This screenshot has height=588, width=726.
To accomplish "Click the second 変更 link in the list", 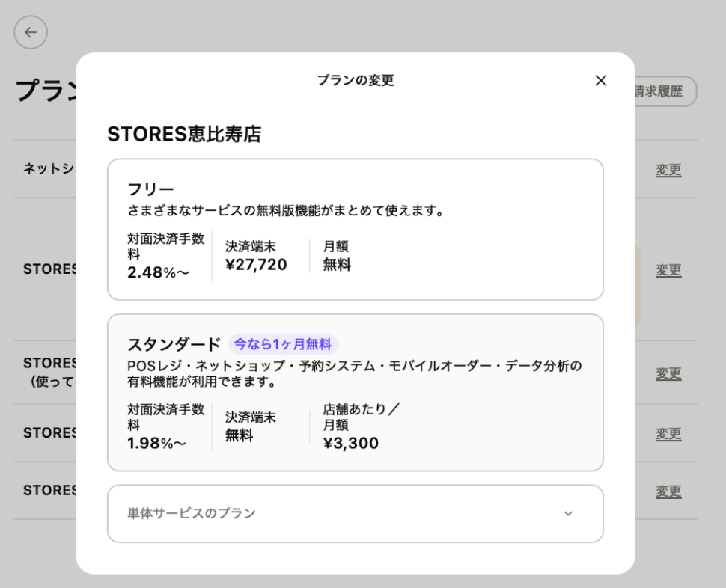I will tap(668, 270).
